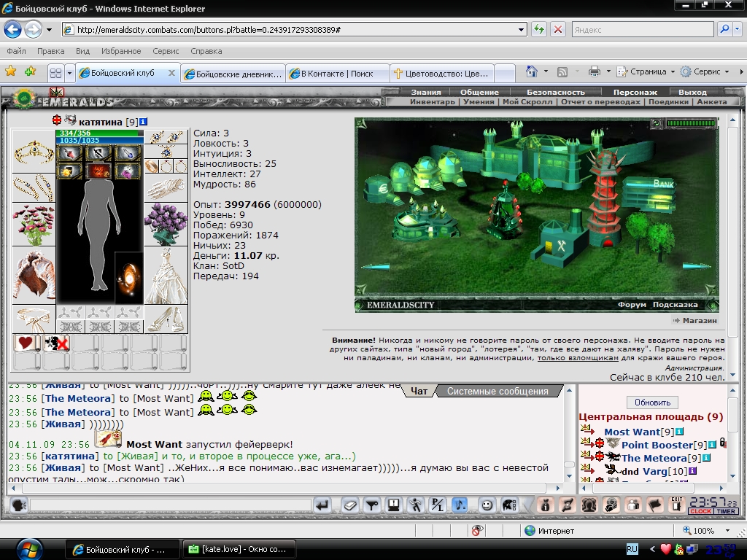Click the pink daisies flower slot
747x560 pixels.
34,225
